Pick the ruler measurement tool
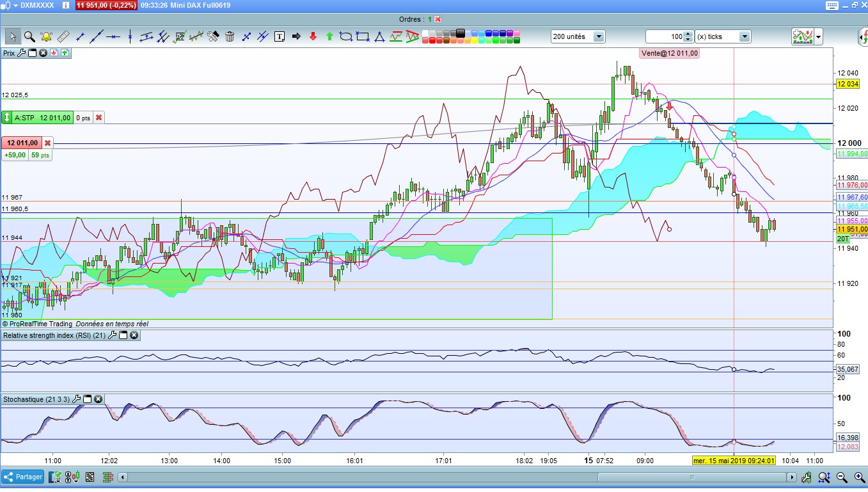 (63, 36)
